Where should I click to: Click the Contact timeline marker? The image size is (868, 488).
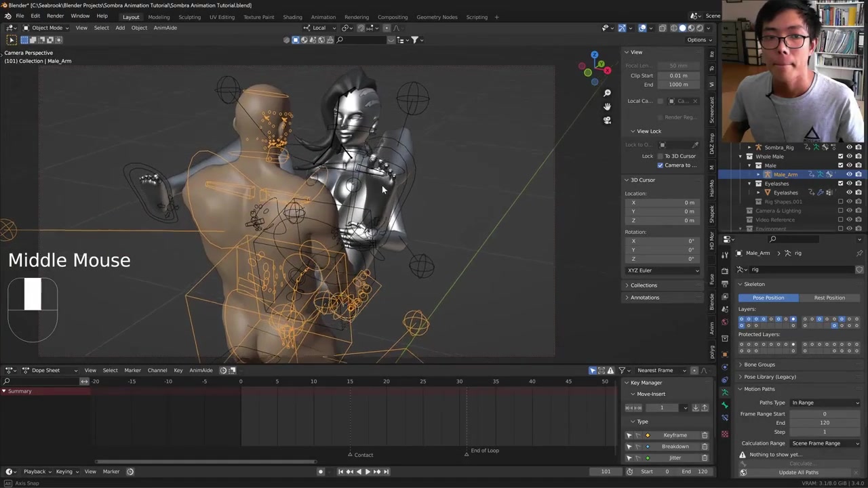click(x=351, y=455)
